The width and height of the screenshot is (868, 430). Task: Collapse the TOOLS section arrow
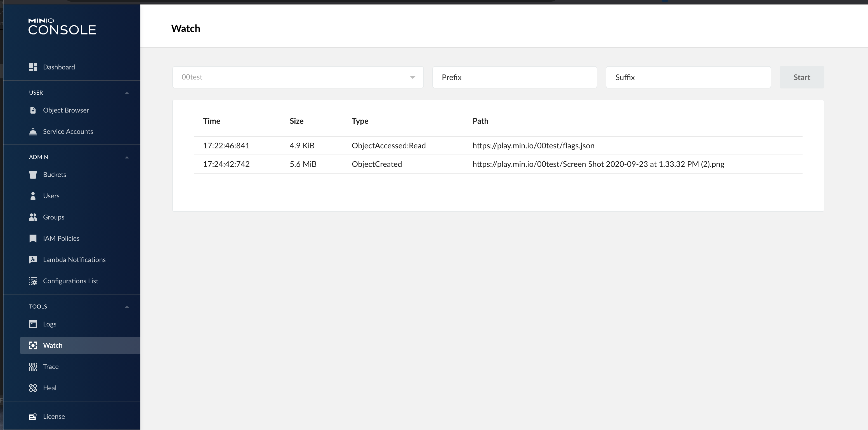tap(127, 307)
